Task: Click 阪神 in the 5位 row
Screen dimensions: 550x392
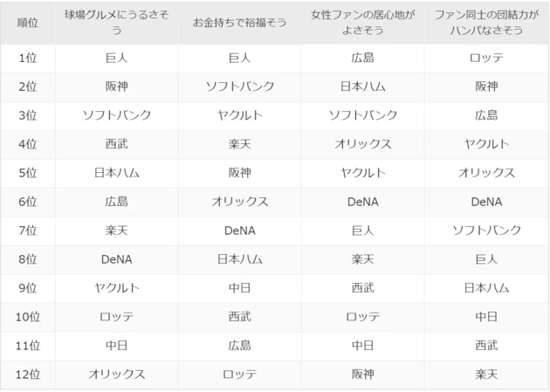Action: click(239, 173)
